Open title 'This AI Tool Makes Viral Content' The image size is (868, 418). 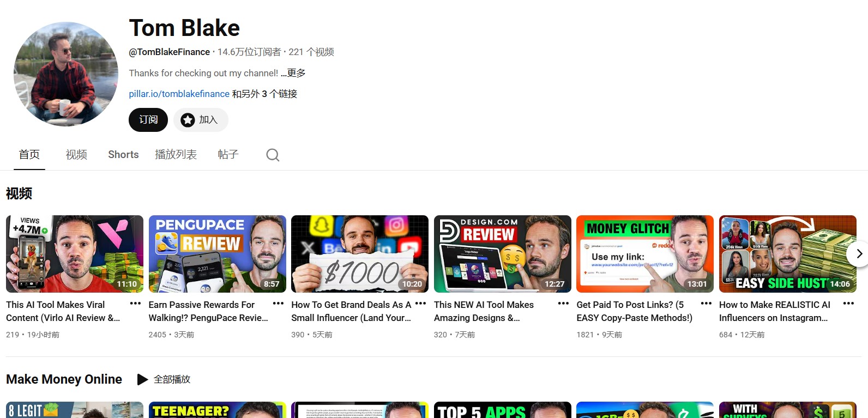point(63,311)
